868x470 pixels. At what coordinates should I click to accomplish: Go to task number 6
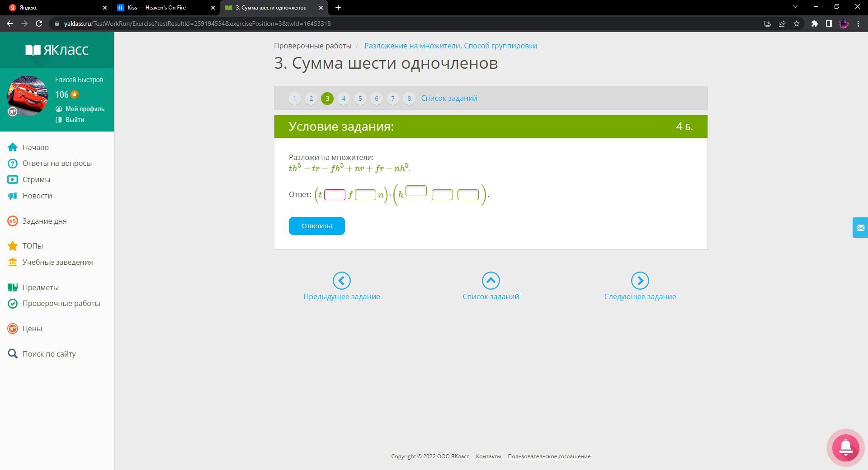[x=377, y=99]
